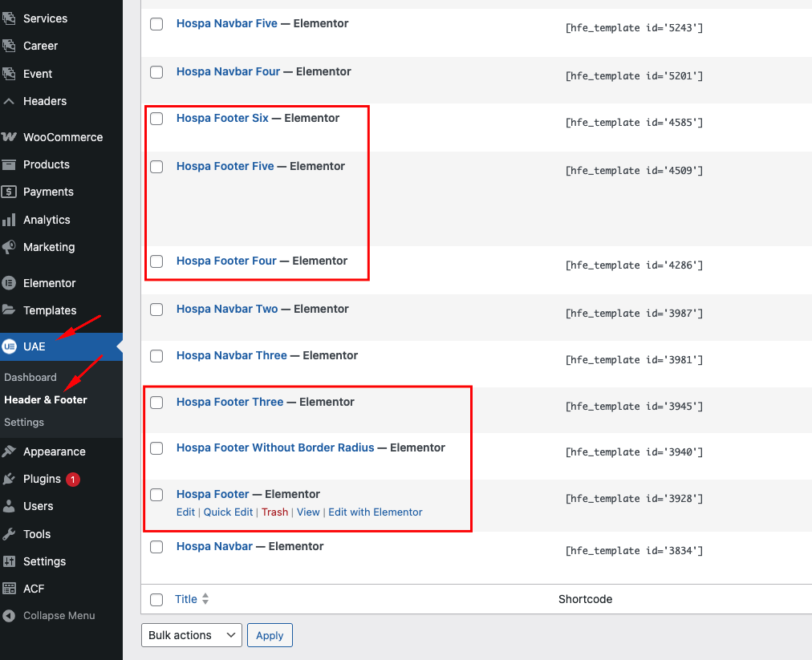Click the Elementor logo icon
The width and height of the screenshot is (812, 660).
[x=9, y=283]
